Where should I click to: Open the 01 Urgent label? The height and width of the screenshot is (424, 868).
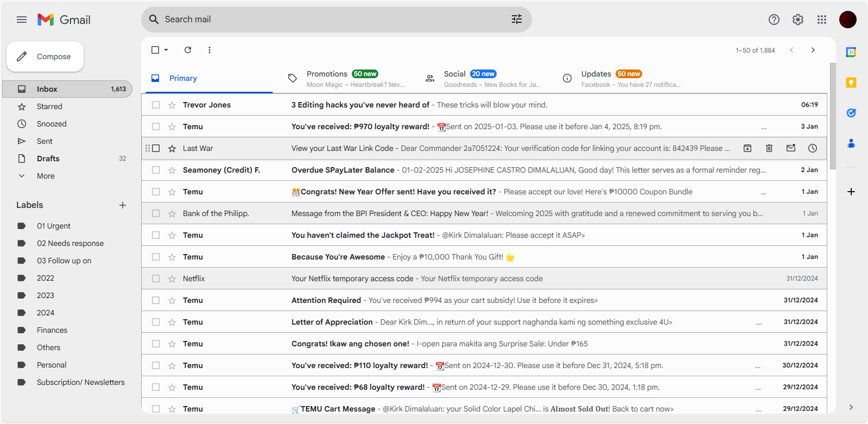53,226
